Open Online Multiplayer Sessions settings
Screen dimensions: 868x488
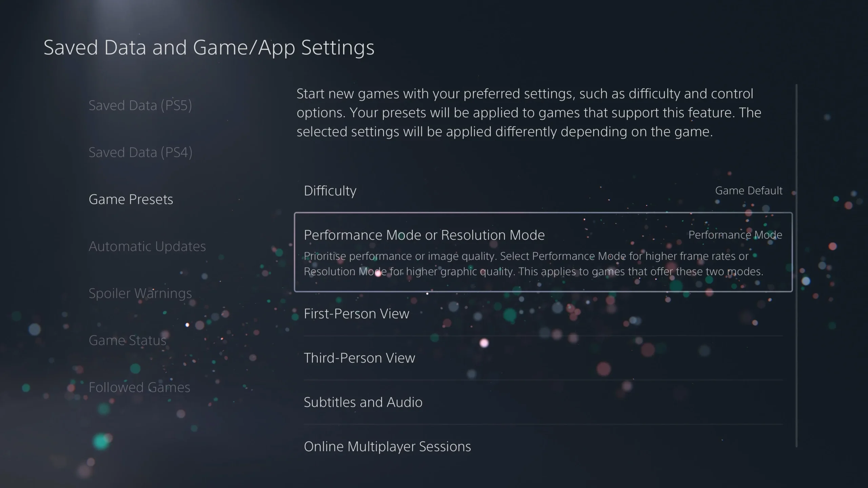point(388,446)
